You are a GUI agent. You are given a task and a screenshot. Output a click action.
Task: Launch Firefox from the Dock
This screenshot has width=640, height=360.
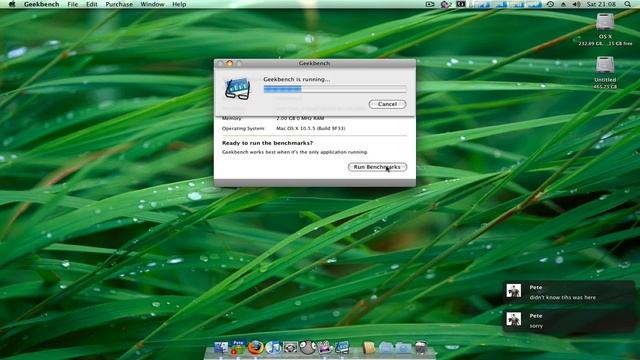pyautogui.click(x=256, y=348)
